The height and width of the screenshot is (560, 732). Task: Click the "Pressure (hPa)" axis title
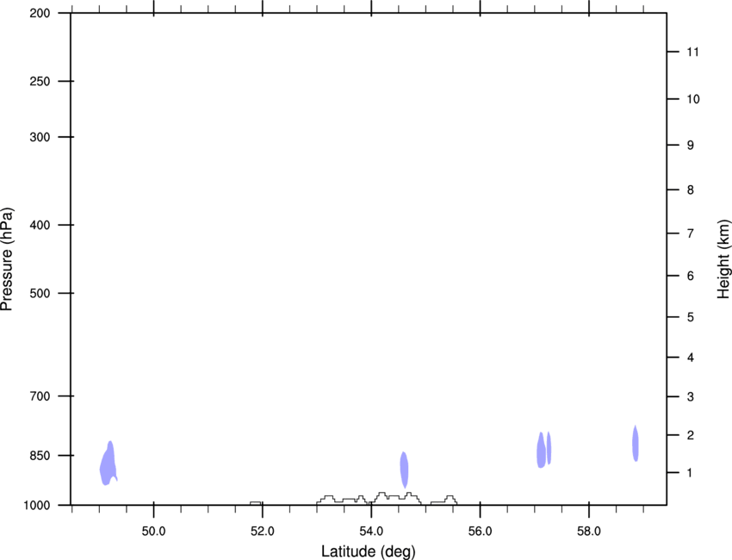click(x=7, y=258)
